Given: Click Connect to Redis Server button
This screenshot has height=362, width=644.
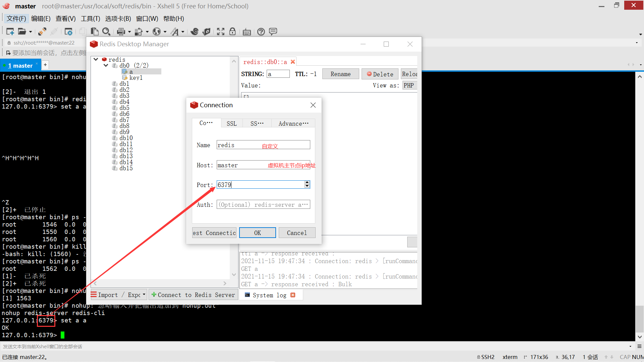Looking at the screenshot, I should (x=193, y=295).
